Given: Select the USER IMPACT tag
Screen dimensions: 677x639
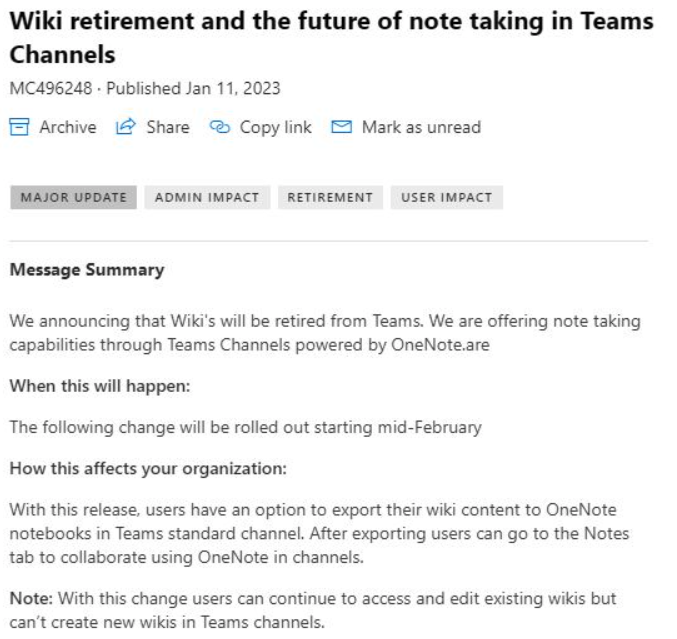Looking at the screenshot, I should point(446,197).
